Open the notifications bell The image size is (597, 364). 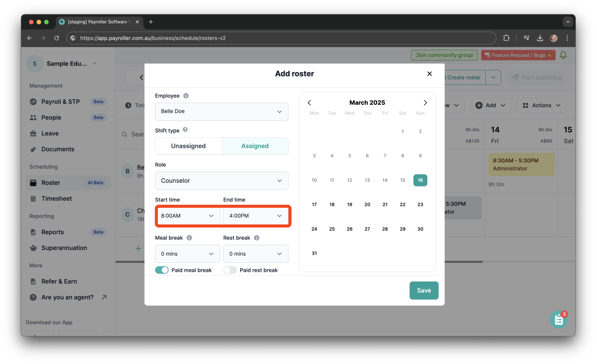(x=563, y=55)
